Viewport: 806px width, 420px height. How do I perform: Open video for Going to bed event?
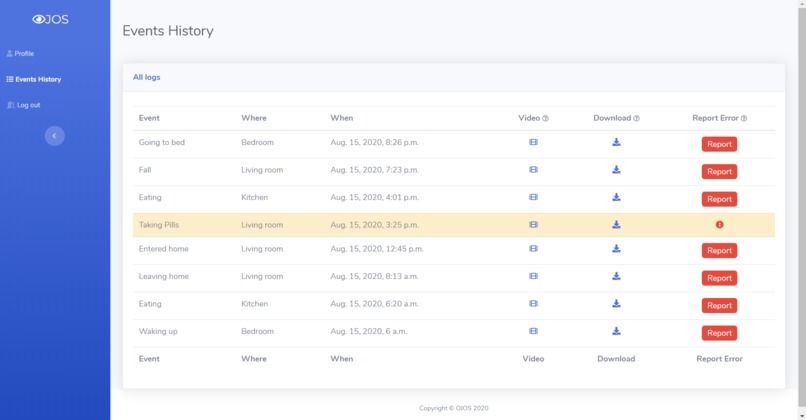533,142
